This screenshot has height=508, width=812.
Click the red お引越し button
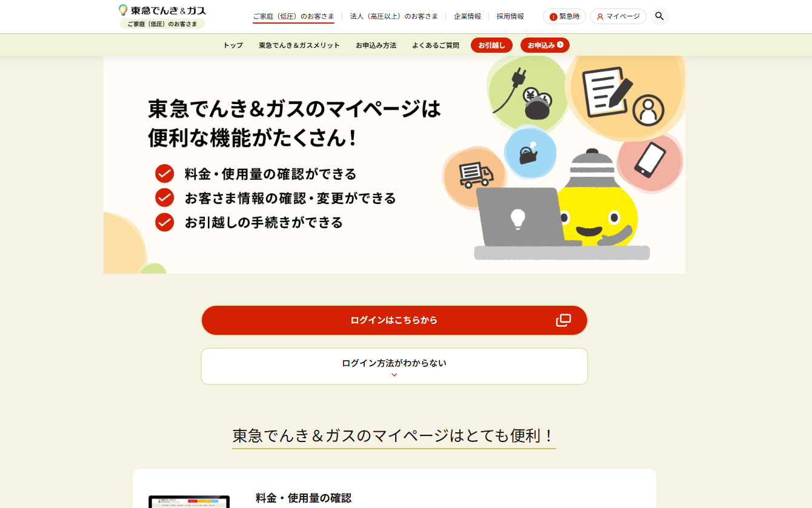(491, 45)
